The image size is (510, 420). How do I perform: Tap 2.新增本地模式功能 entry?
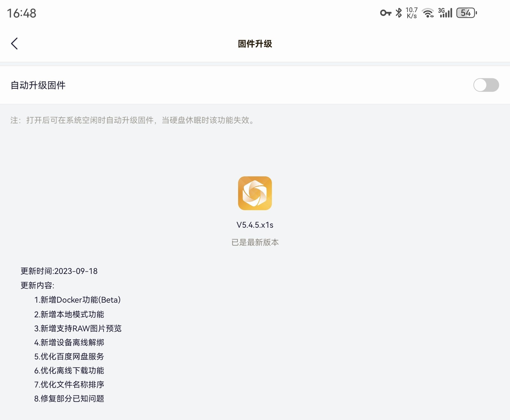click(x=69, y=314)
